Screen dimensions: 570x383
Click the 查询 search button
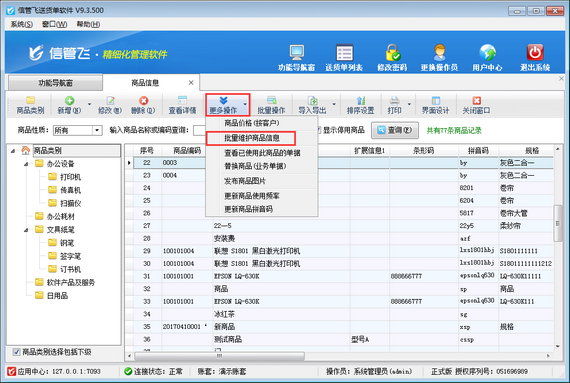pyautogui.click(x=394, y=130)
